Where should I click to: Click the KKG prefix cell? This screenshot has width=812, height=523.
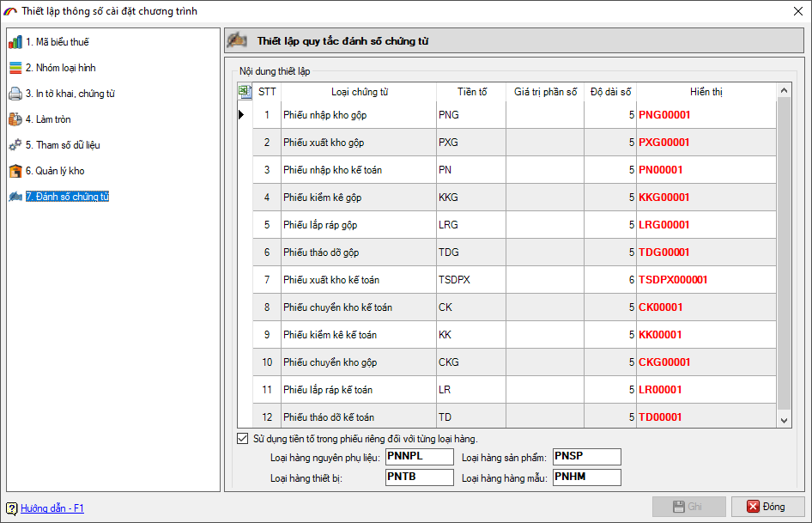tap(471, 198)
